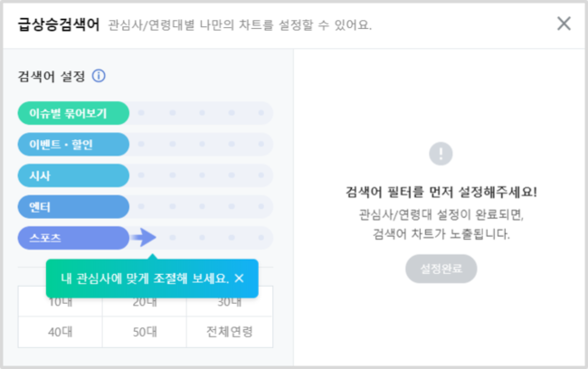Viewport: 588px width, 369px height.
Task: Click the tooltip message 내 관심사에 맞게 조절해 보세요
Action: (145, 279)
